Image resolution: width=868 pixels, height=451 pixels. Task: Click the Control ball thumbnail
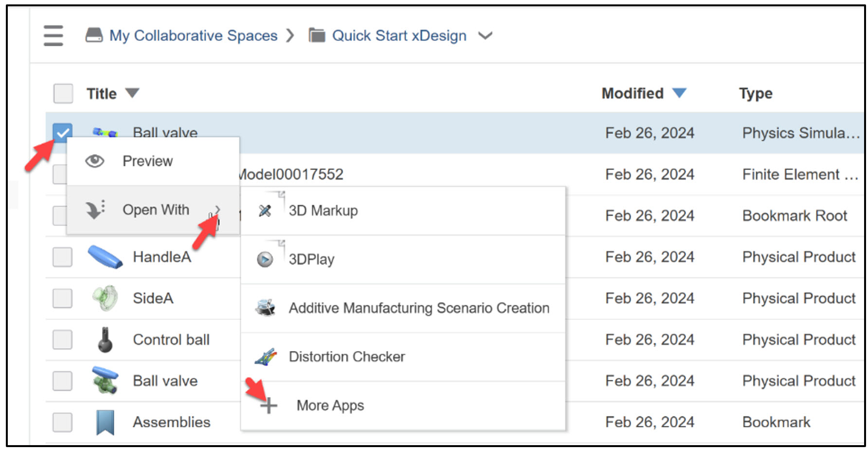coord(104,339)
